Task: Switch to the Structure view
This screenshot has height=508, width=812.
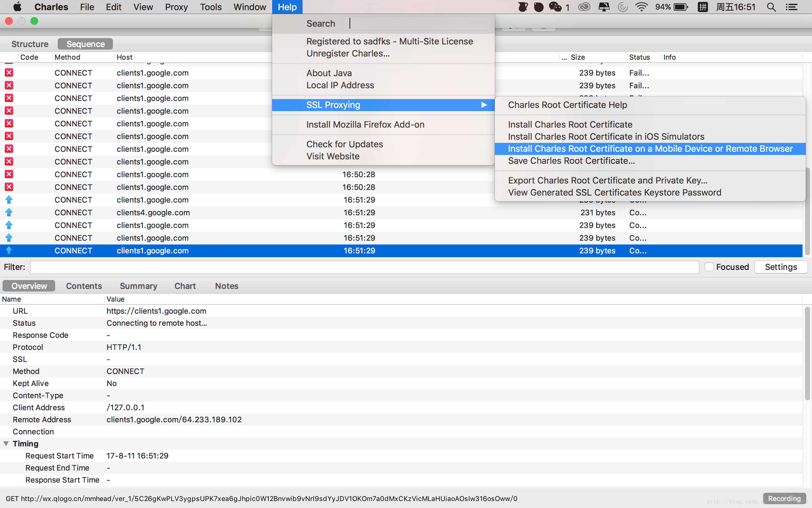Action: [30, 44]
